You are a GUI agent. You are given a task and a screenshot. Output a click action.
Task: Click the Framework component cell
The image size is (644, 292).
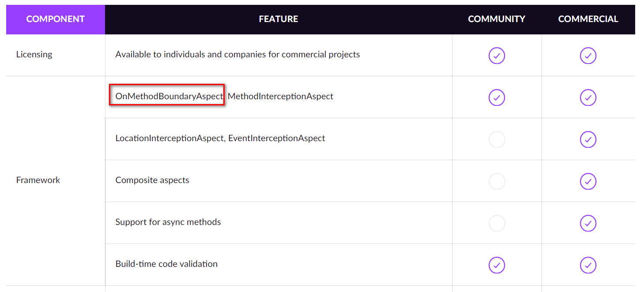tap(38, 180)
